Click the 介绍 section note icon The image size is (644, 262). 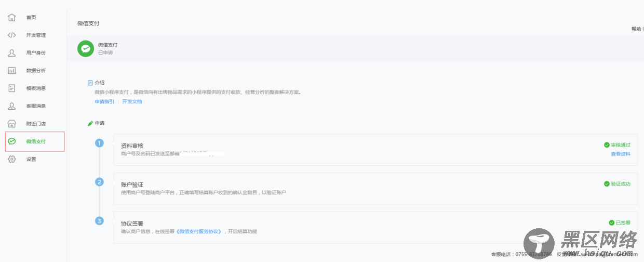click(x=90, y=83)
